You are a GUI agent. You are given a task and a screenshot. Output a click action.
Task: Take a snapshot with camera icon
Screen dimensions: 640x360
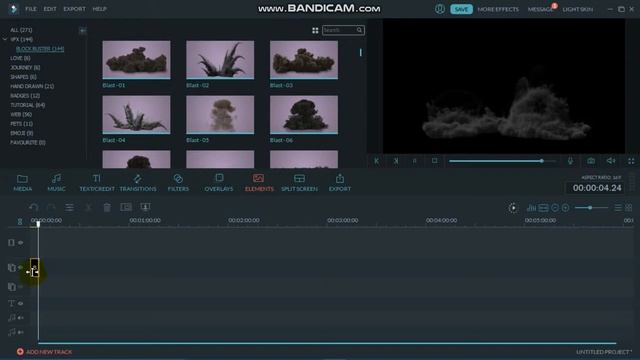(x=591, y=161)
